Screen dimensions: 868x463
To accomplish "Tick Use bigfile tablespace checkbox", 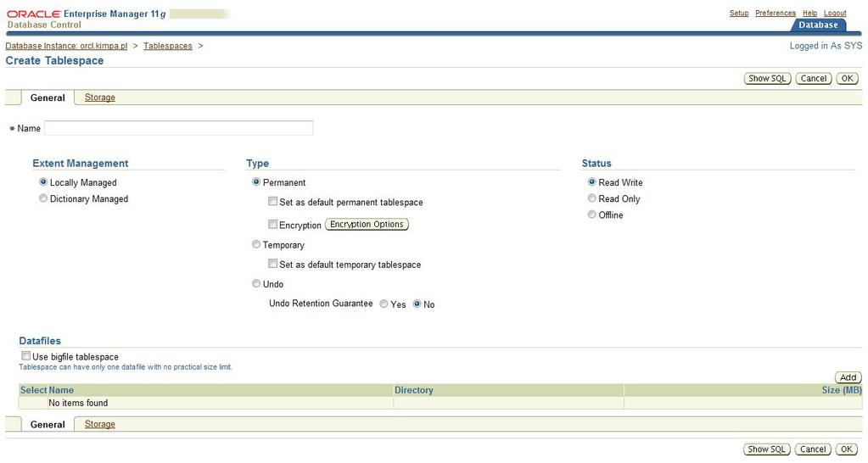I will pyautogui.click(x=26, y=355).
